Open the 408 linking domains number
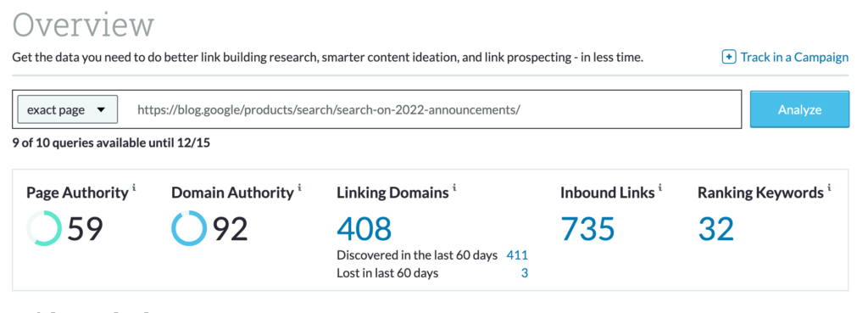 tap(364, 229)
